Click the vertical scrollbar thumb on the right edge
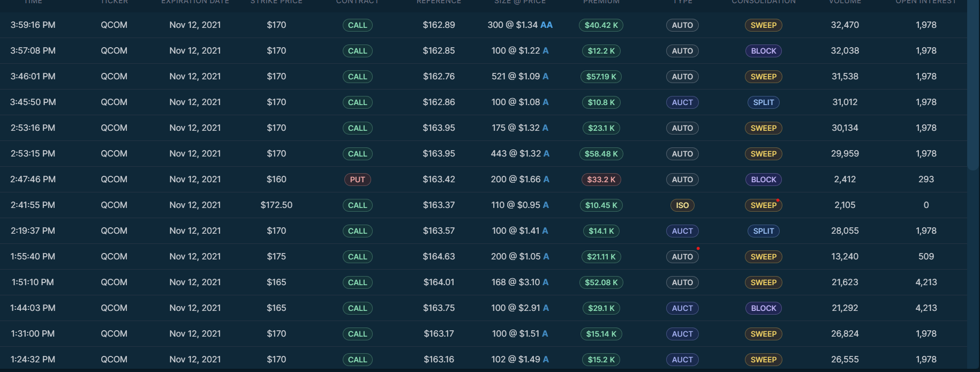Screen dimensions: 980x372 click(973, 85)
